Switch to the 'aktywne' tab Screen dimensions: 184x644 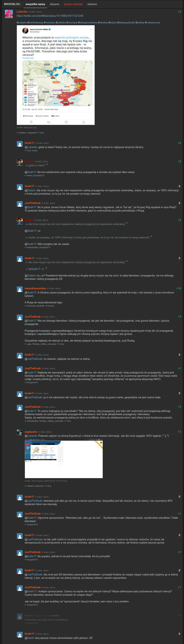point(55,4)
